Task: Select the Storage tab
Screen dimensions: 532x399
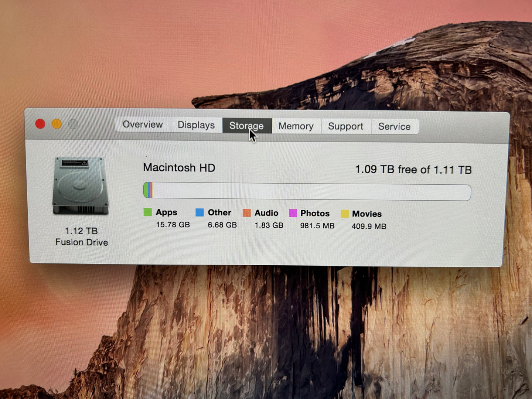Action: pos(246,126)
